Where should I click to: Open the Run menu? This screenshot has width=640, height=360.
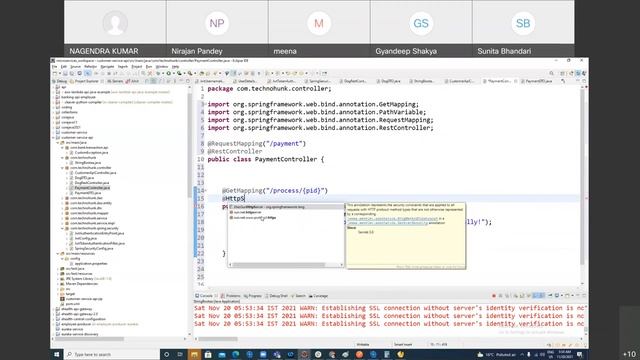coord(149,67)
